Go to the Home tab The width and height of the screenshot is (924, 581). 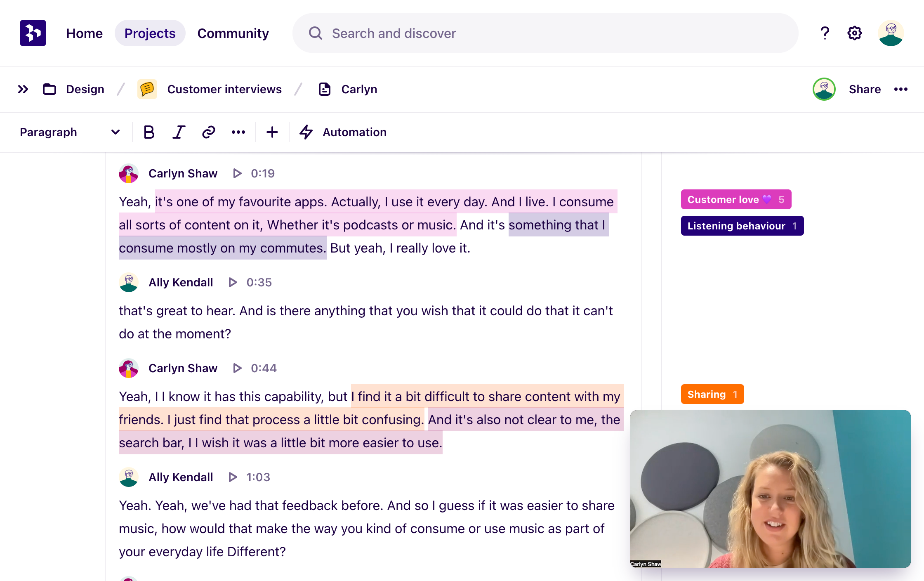(84, 33)
